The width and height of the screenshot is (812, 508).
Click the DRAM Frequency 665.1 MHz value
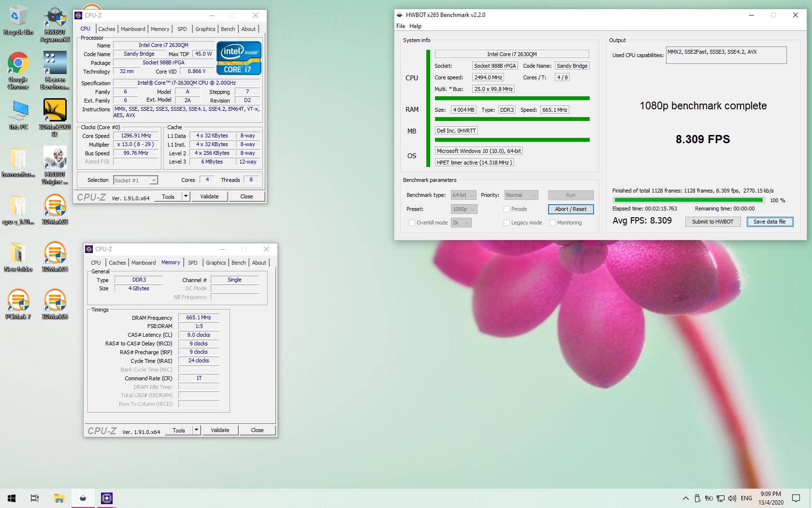199,318
